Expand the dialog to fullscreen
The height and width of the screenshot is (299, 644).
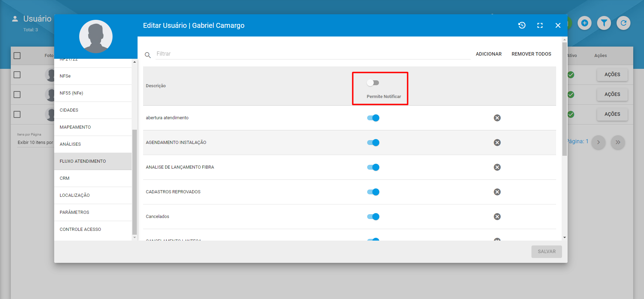click(540, 25)
